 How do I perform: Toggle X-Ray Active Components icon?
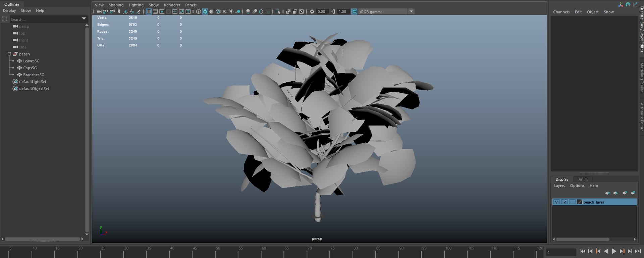click(295, 11)
